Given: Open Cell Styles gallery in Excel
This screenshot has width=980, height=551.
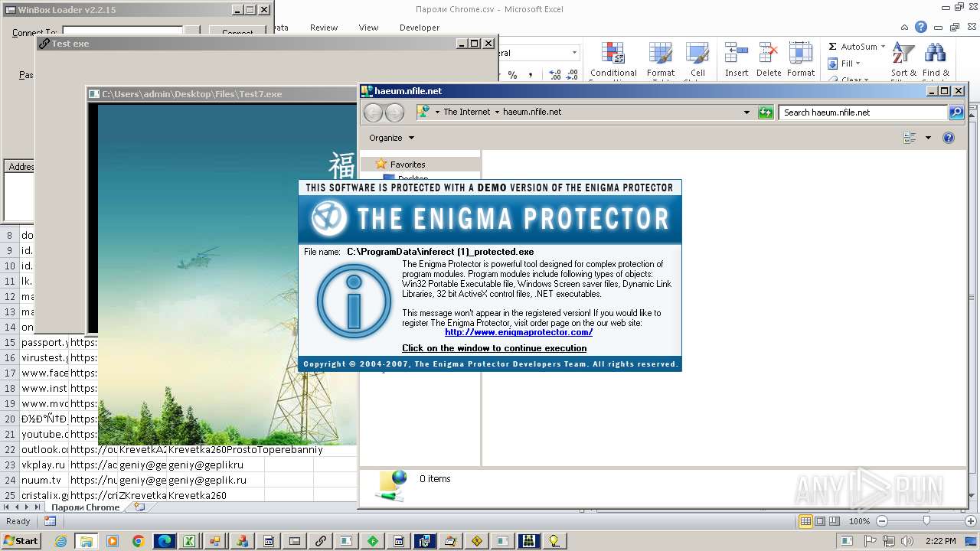Looking at the screenshot, I should pyautogui.click(x=696, y=60).
